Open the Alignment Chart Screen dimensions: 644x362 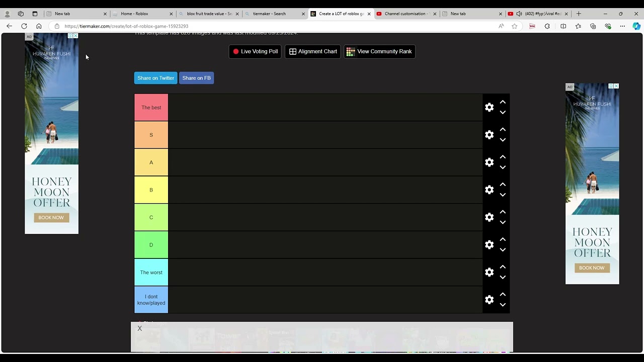click(x=312, y=51)
